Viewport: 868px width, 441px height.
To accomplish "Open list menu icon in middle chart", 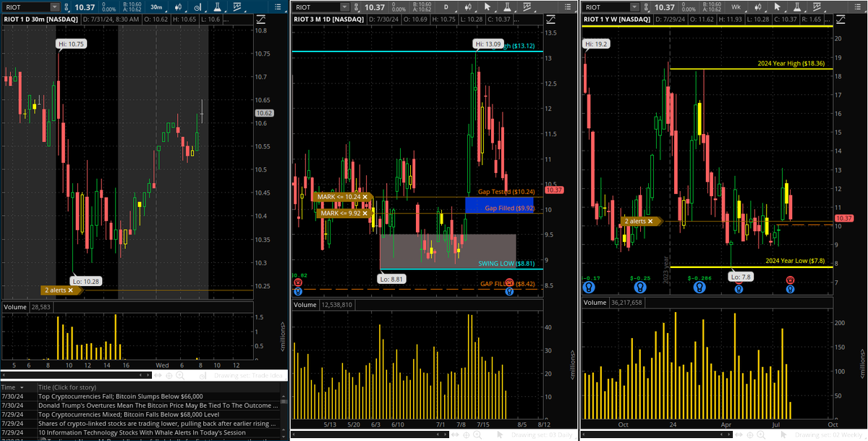I will 567,7.
